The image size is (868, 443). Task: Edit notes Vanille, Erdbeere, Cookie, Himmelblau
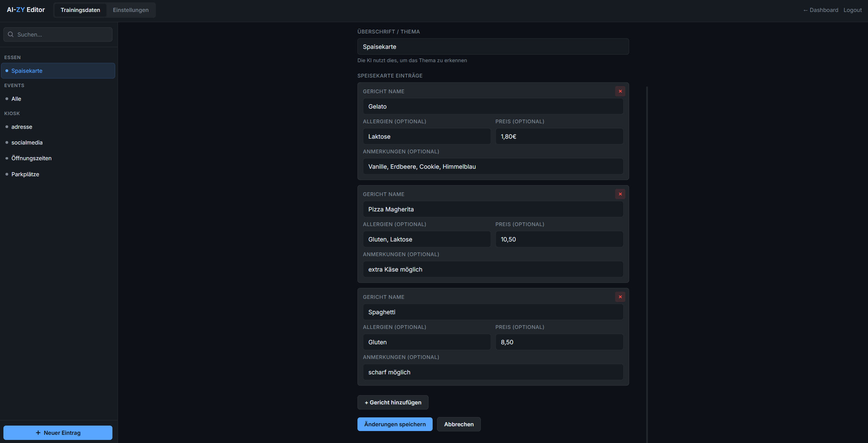coord(493,166)
